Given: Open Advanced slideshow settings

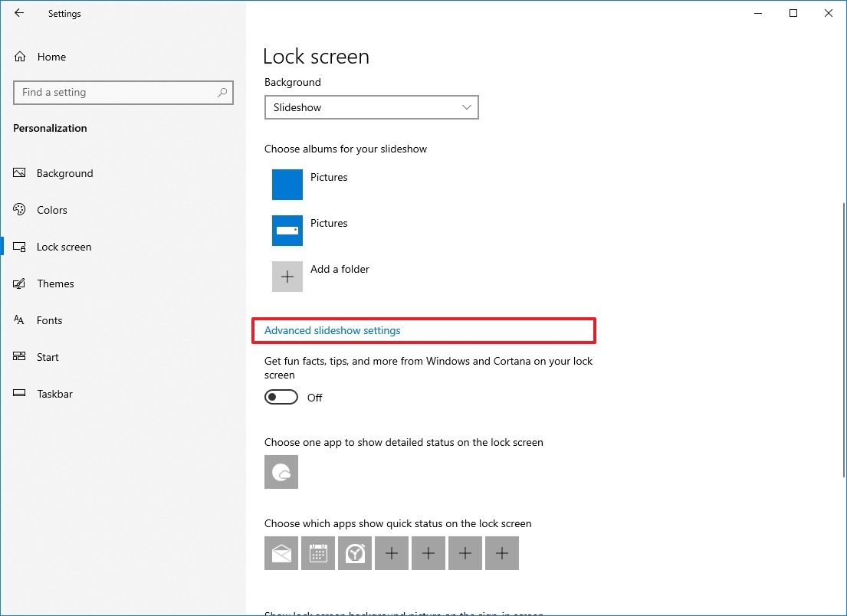Looking at the screenshot, I should (332, 330).
